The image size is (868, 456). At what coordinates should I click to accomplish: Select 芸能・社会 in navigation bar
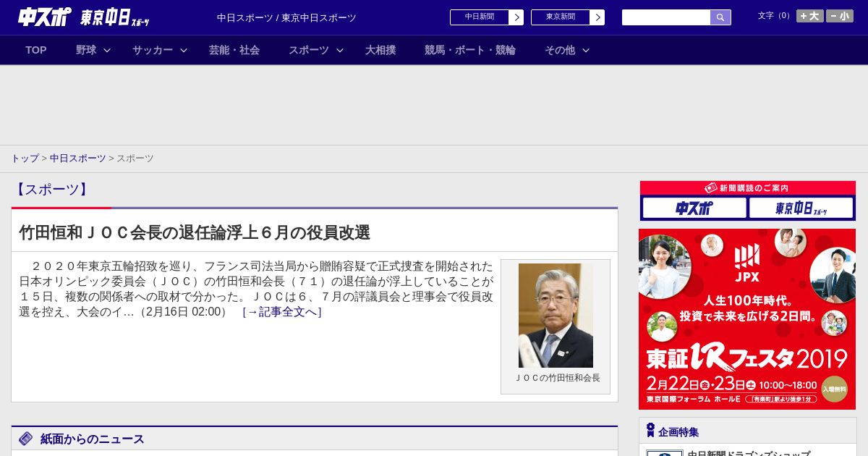tap(234, 50)
